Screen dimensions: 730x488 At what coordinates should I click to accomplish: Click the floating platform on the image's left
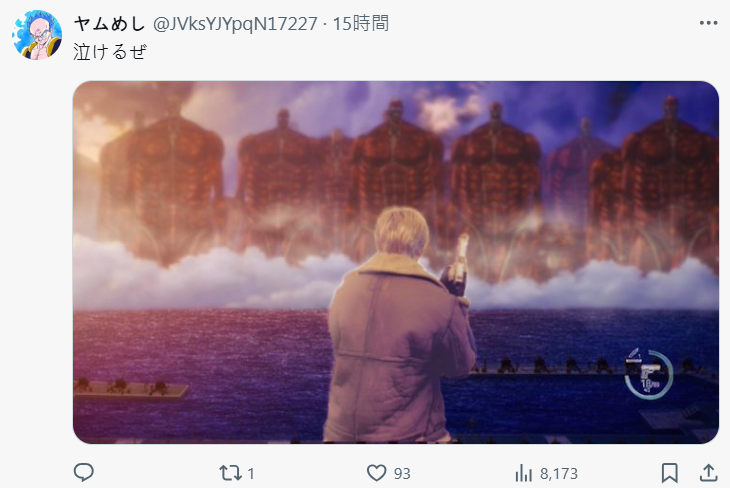[131, 389]
